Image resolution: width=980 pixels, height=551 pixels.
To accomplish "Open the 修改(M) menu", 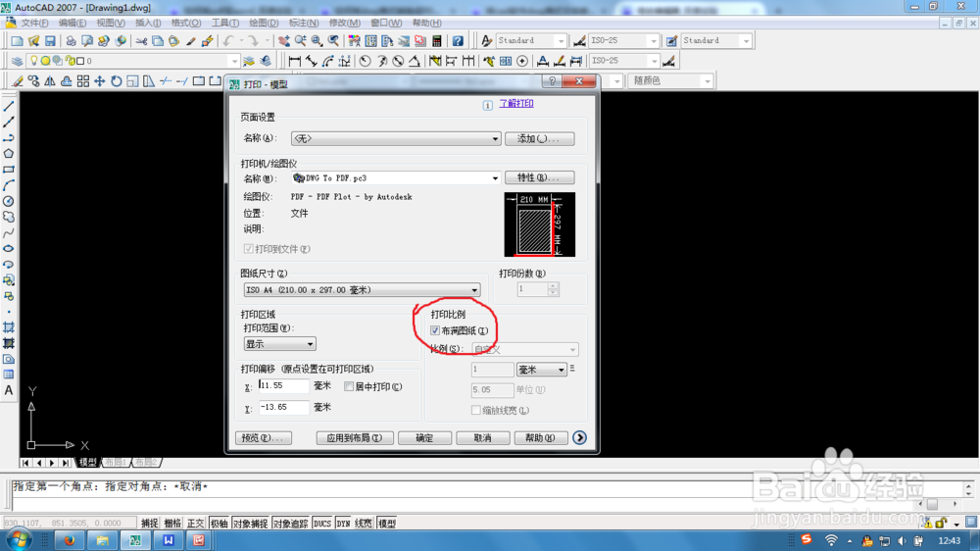I will [x=344, y=24].
